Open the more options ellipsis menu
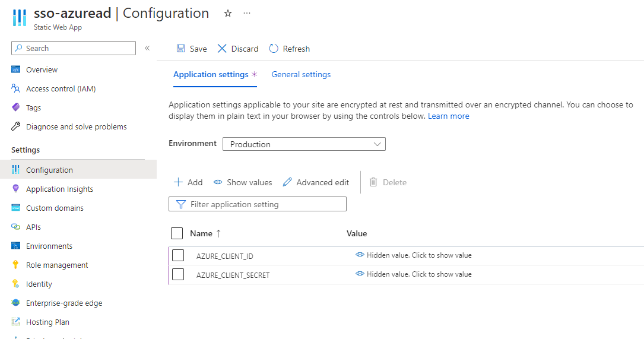The width and height of the screenshot is (644, 339). pyautogui.click(x=247, y=13)
